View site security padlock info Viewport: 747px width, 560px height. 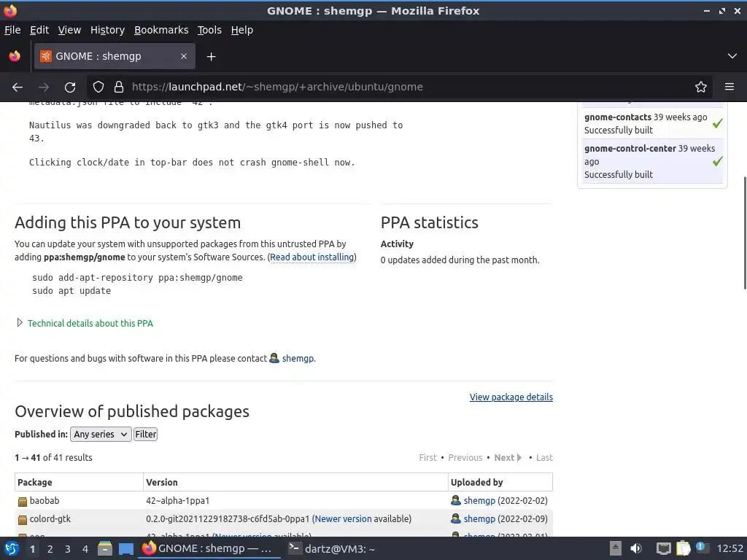coord(119,87)
